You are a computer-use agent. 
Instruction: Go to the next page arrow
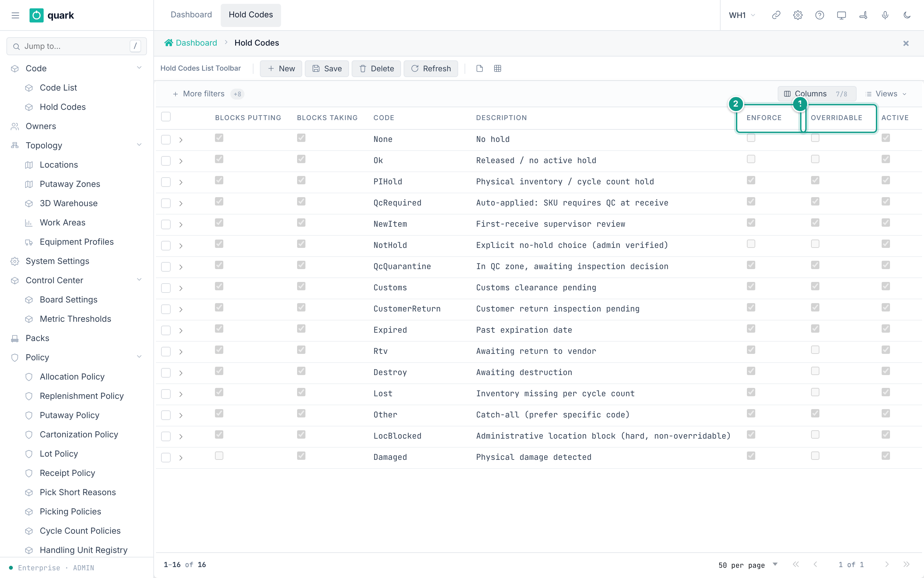click(x=886, y=564)
